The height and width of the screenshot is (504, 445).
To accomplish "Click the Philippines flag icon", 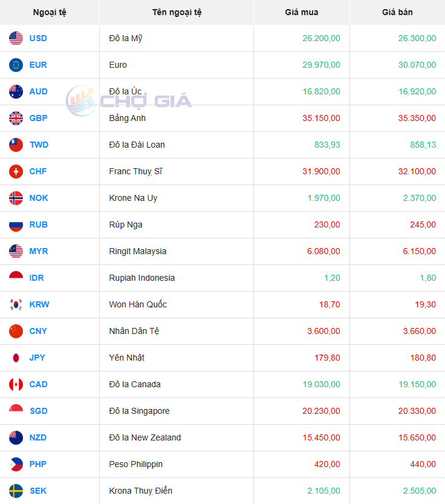I will (x=16, y=464).
